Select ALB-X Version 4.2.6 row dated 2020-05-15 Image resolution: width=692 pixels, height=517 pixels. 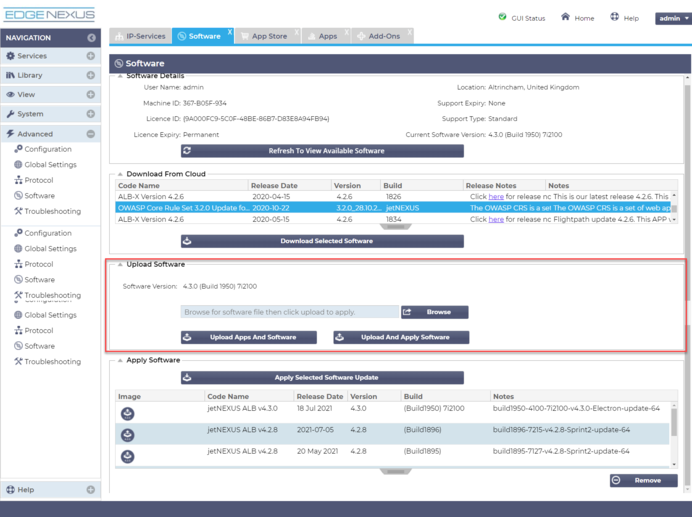coord(393,219)
